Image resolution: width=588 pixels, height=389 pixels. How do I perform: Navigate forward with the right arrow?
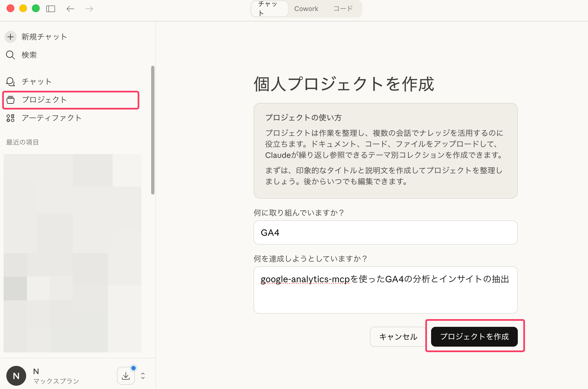coord(89,9)
